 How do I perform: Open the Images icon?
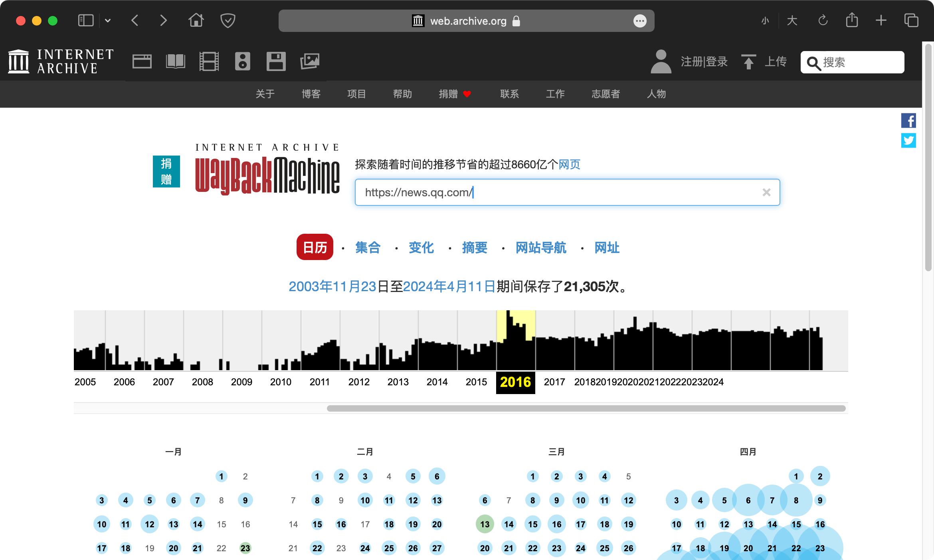pyautogui.click(x=310, y=61)
